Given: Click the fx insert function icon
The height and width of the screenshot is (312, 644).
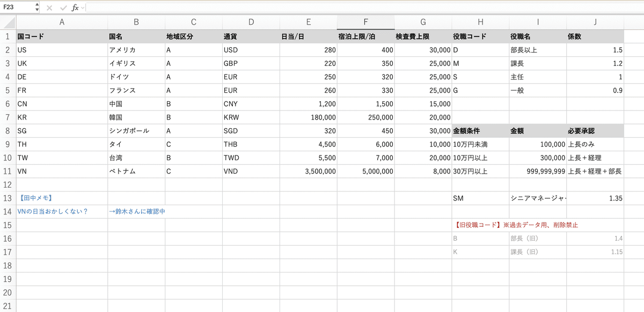Looking at the screenshot, I should tap(75, 8).
